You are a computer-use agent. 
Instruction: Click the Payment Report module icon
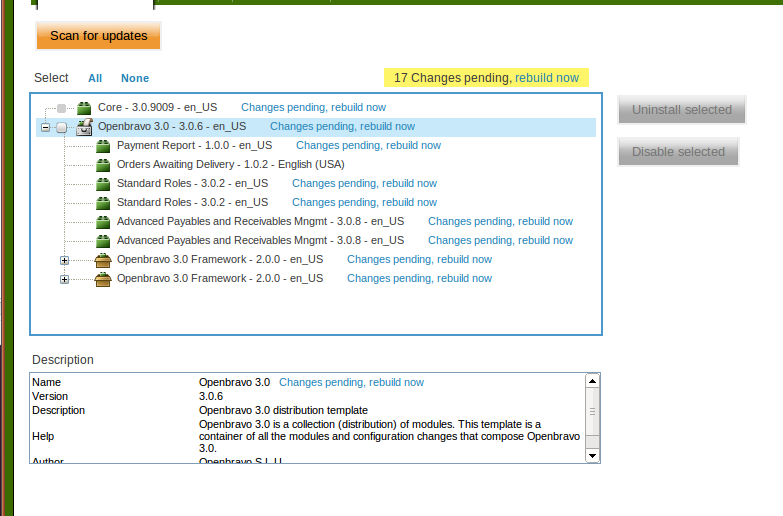pyautogui.click(x=103, y=146)
